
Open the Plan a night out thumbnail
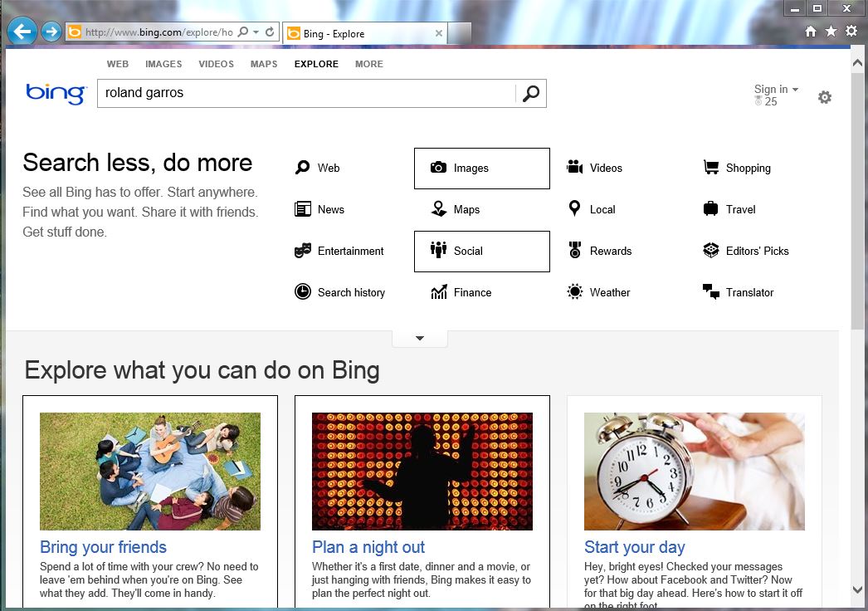click(x=422, y=472)
